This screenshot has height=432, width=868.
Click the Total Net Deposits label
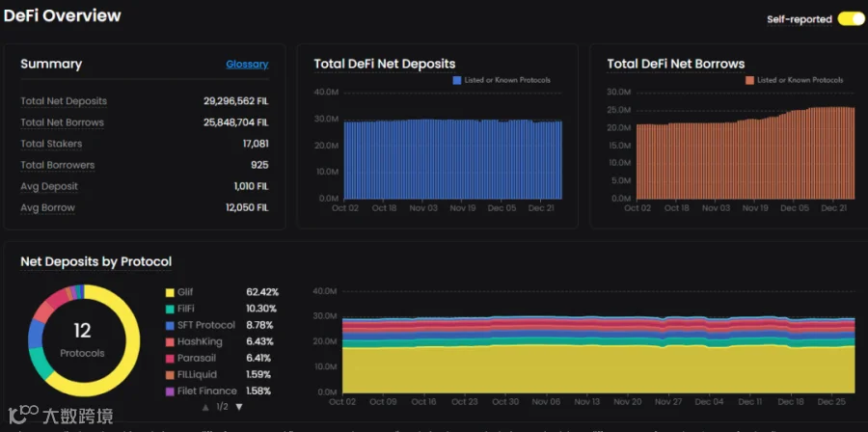(x=64, y=101)
